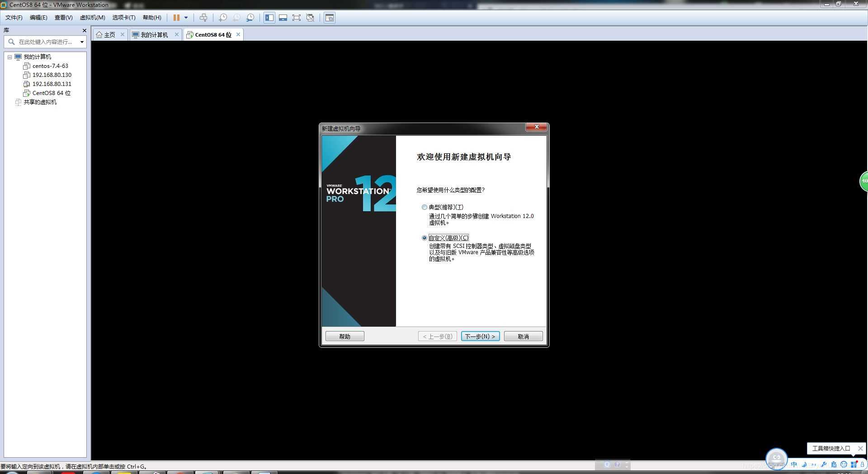Click 取消 to cancel the wizard

tap(523, 336)
